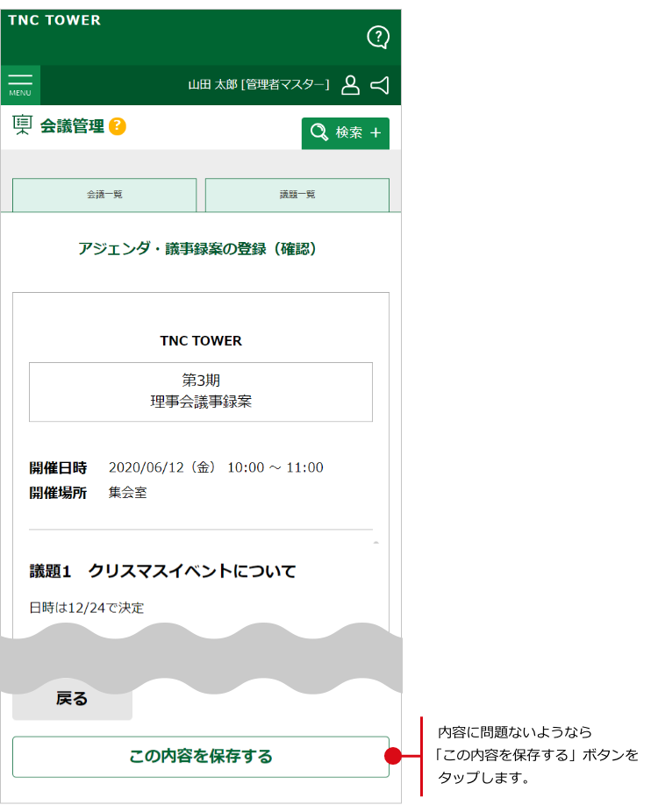Click the 第3期 理事会議事録案 title box

click(x=200, y=392)
